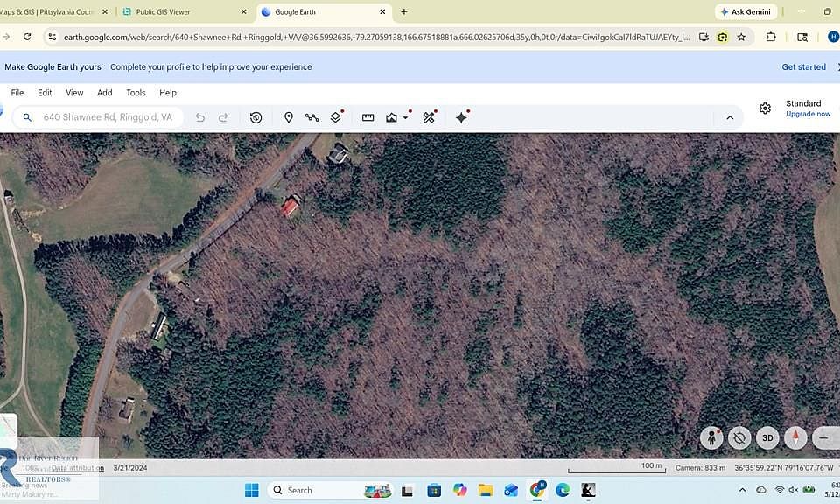Open Microsoft Edge from taskbar
Image resolution: width=840 pixels, height=504 pixels.
click(x=563, y=490)
